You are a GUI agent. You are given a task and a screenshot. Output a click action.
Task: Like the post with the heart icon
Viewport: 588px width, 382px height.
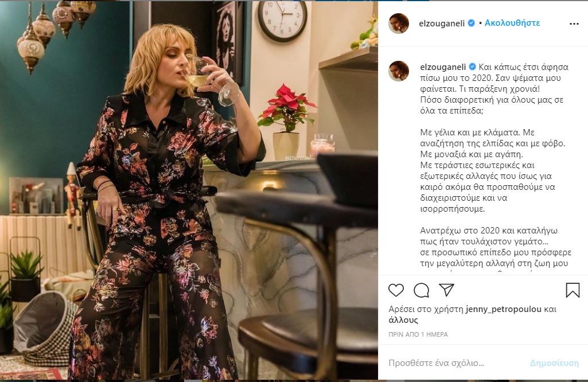coord(396,290)
